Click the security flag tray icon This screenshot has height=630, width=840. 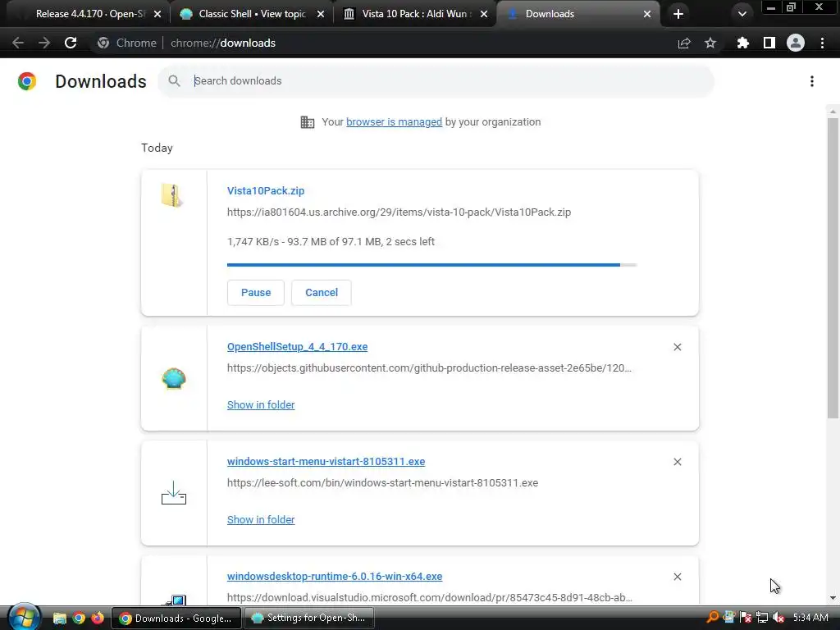[745, 618]
